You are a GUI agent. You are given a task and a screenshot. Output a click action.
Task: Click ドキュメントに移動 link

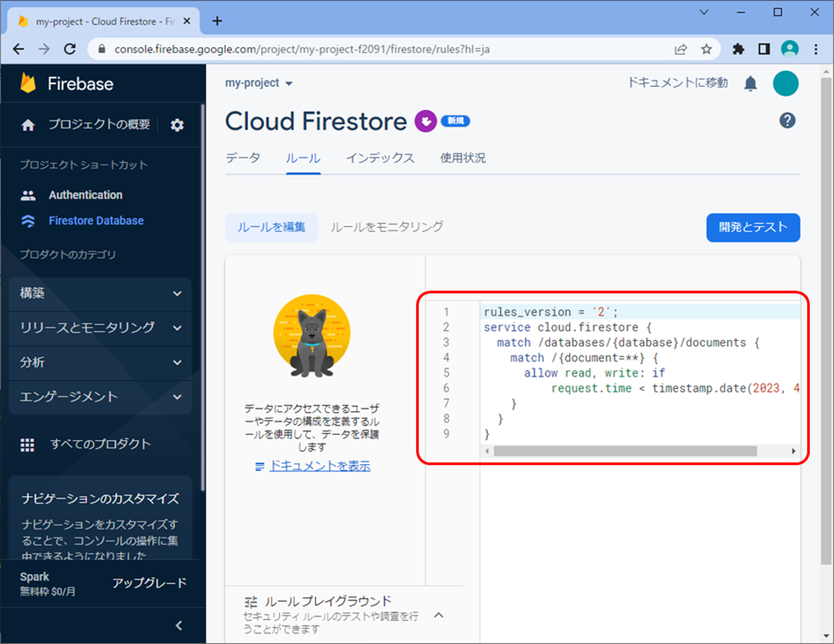pyautogui.click(x=678, y=83)
